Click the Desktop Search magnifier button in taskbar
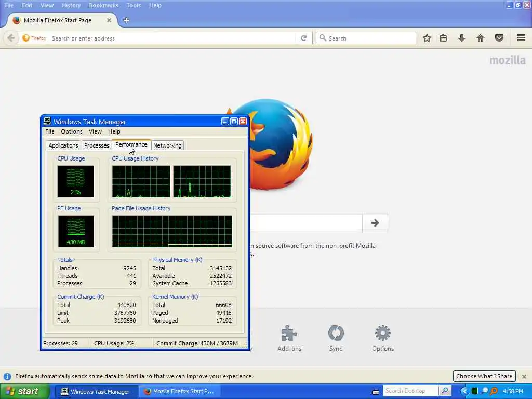The height and width of the screenshot is (399, 532). 445,391
